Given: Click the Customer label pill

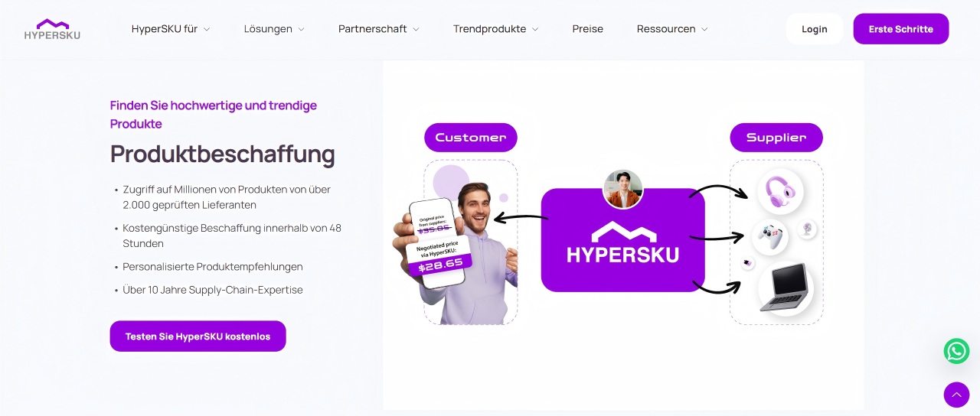Looking at the screenshot, I should (x=471, y=138).
